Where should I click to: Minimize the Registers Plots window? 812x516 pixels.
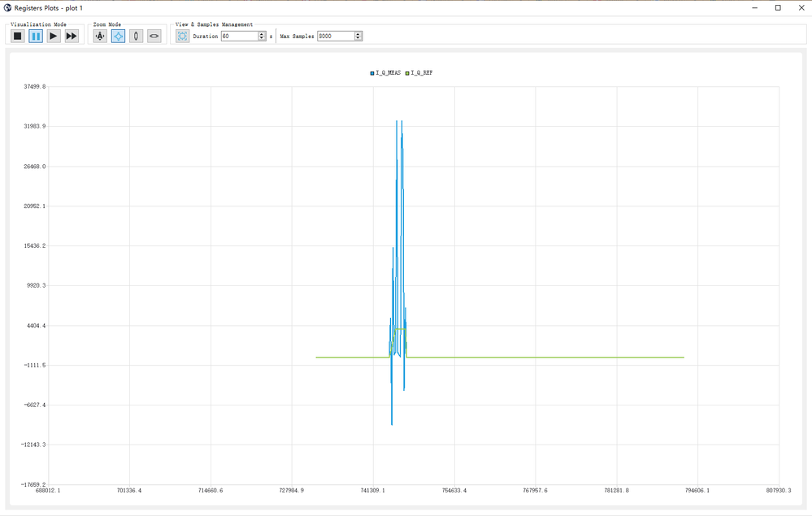point(755,8)
